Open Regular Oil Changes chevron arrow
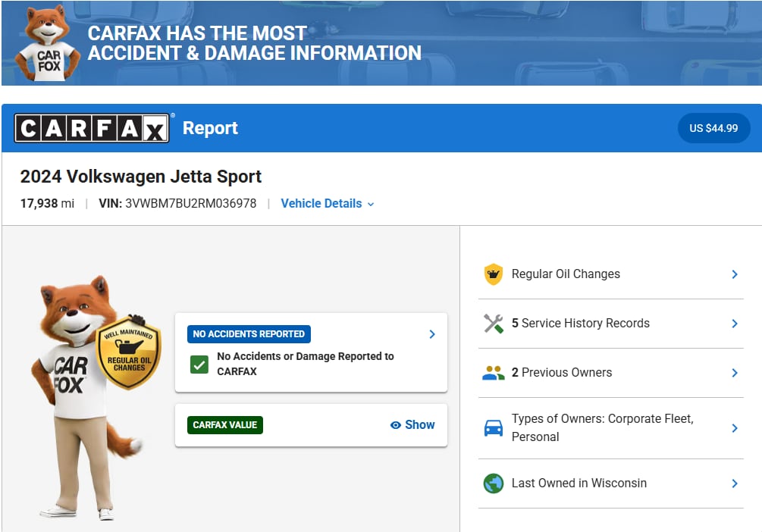The image size is (762, 532). (735, 274)
